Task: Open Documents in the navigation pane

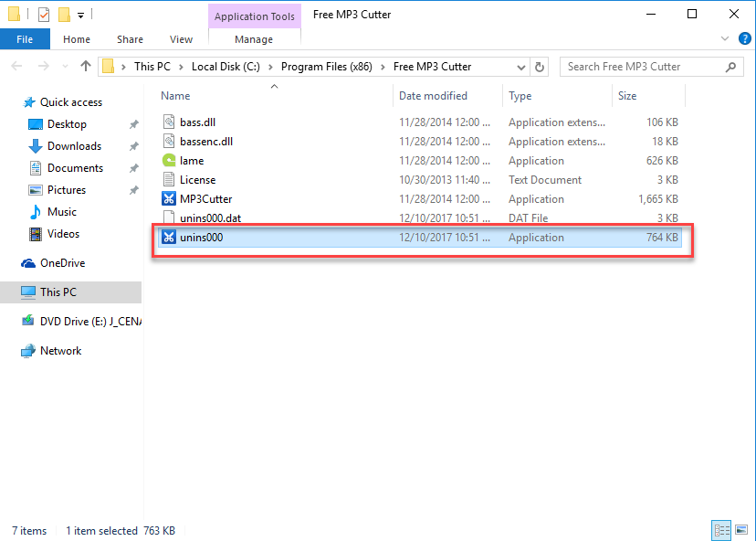Action: (75, 168)
